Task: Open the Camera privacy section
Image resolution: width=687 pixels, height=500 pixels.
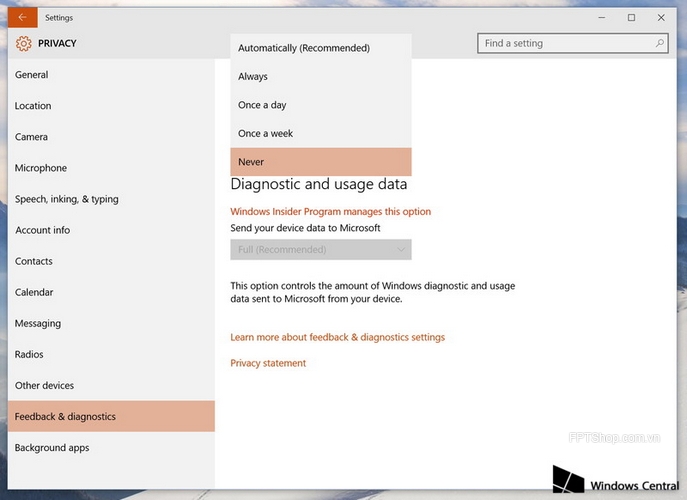Action: coord(111,137)
